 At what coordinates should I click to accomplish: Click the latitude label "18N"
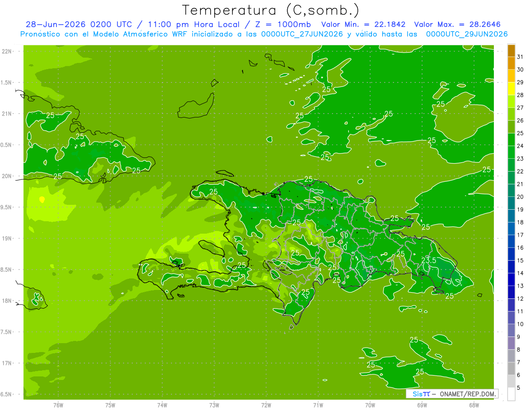(x=7, y=301)
